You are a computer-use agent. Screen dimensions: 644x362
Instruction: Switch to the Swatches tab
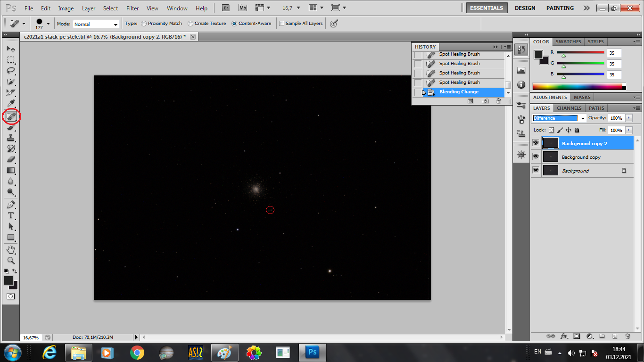pos(568,41)
